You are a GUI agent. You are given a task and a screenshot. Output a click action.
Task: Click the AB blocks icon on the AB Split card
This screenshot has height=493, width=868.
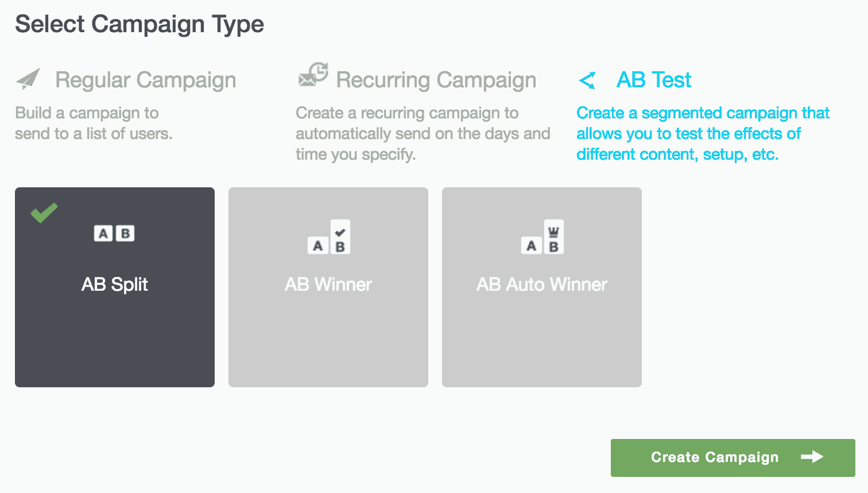click(114, 233)
